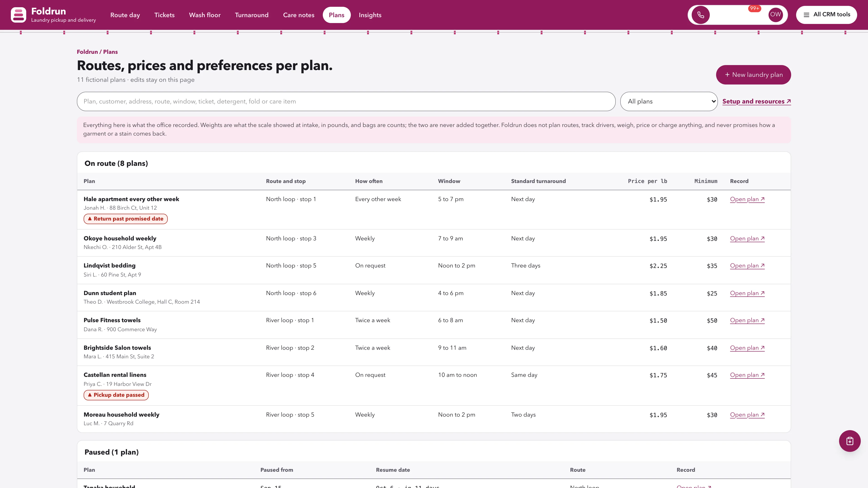The height and width of the screenshot is (488, 868).
Task: Click the 99+ notification badge
Action: pyautogui.click(x=754, y=8)
